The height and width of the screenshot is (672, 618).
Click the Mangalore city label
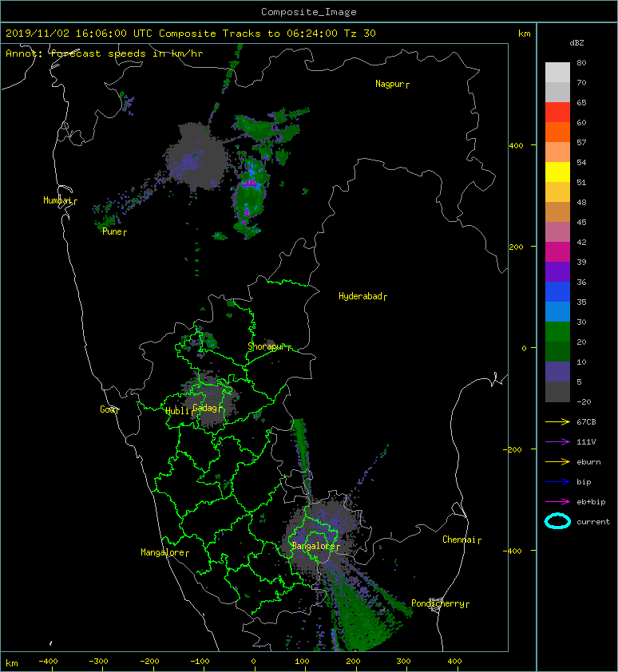click(163, 552)
